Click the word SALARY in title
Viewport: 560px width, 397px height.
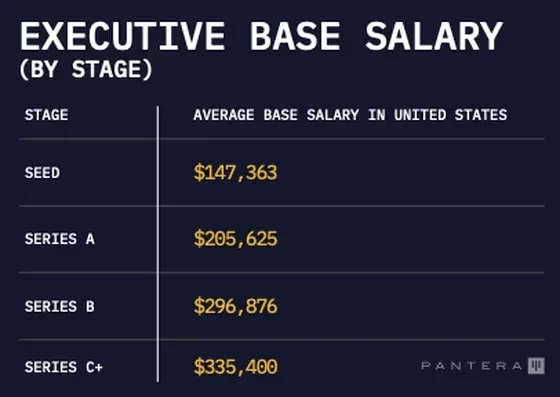(434, 36)
